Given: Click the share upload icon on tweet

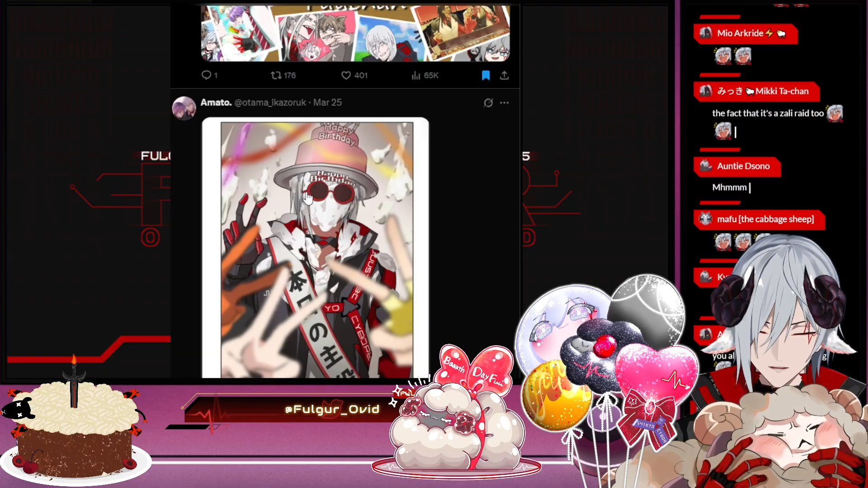Looking at the screenshot, I should click(x=505, y=75).
